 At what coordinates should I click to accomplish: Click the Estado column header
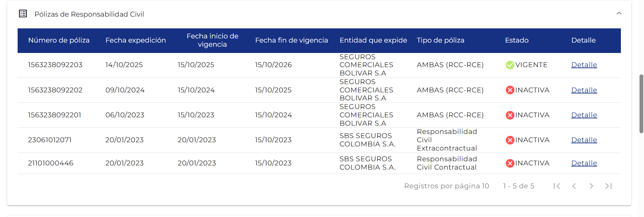click(x=517, y=40)
